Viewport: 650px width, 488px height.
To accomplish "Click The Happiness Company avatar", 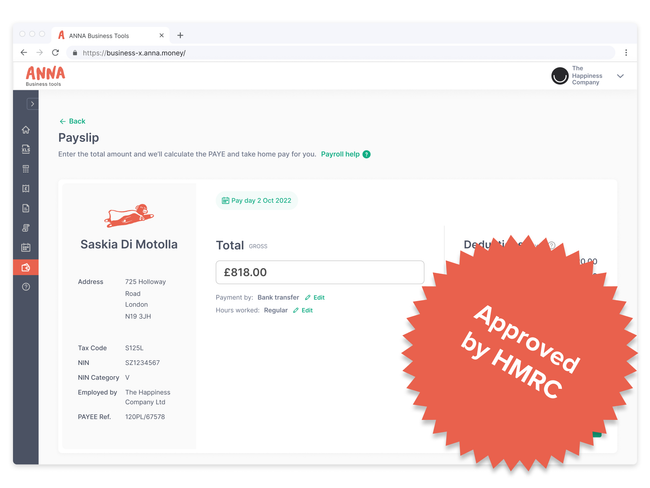I will (560, 76).
